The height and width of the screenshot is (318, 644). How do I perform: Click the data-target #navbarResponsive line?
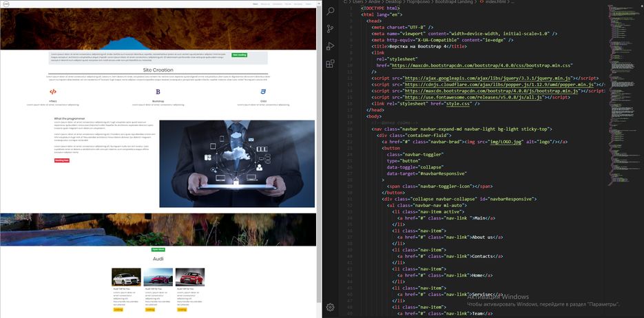tap(427, 173)
